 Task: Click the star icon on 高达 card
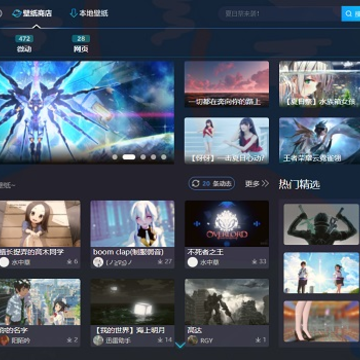(x=258, y=340)
